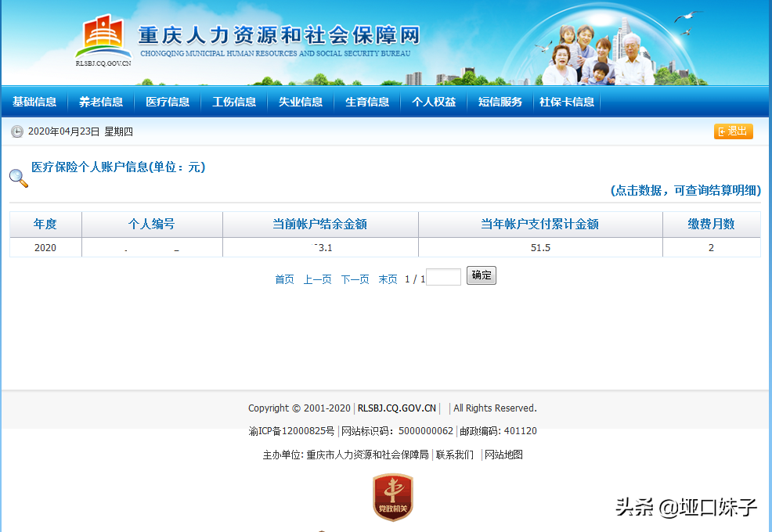
Task: Click the clock icon beside the date
Action: (x=17, y=131)
